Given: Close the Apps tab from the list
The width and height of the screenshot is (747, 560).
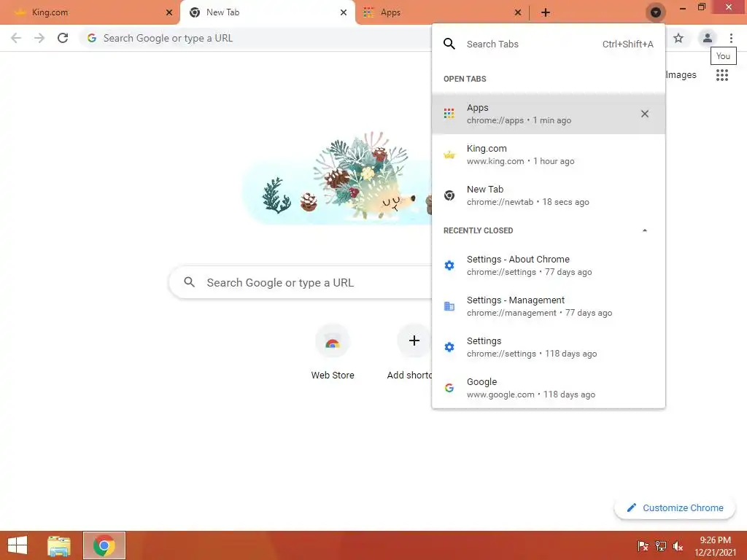Looking at the screenshot, I should [645, 114].
